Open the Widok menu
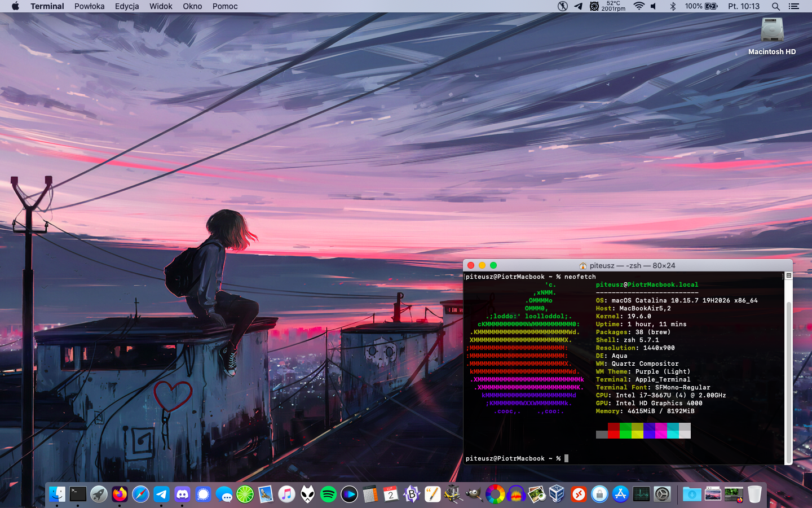The width and height of the screenshot is (812, 508). (161, 6)
